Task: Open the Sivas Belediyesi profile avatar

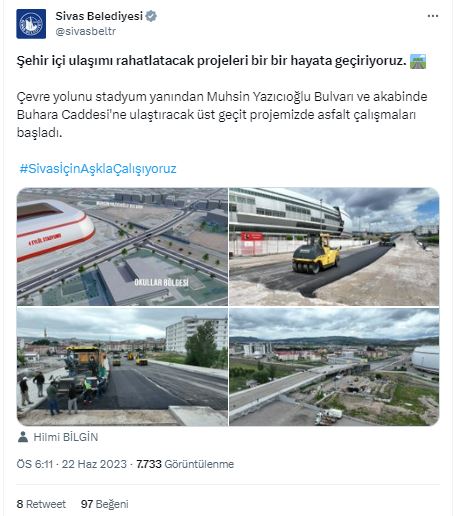Action: click(31, 24)
